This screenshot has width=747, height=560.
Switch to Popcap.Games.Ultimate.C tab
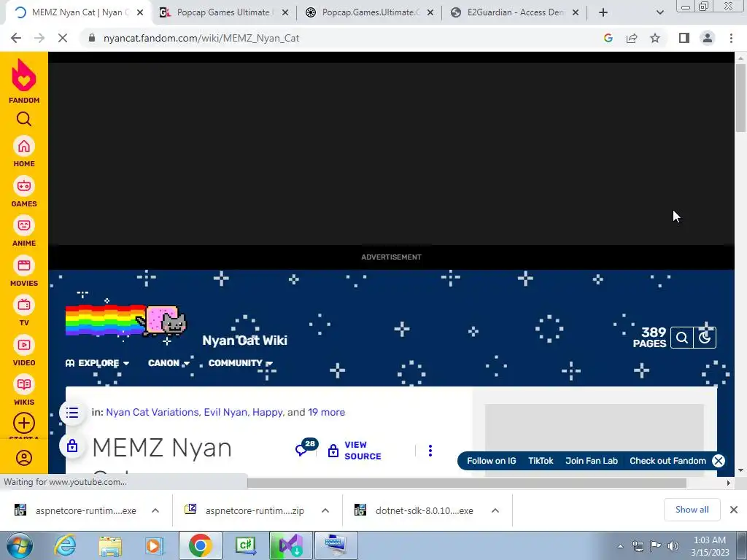pyautogui.click(x=369, y=12)
